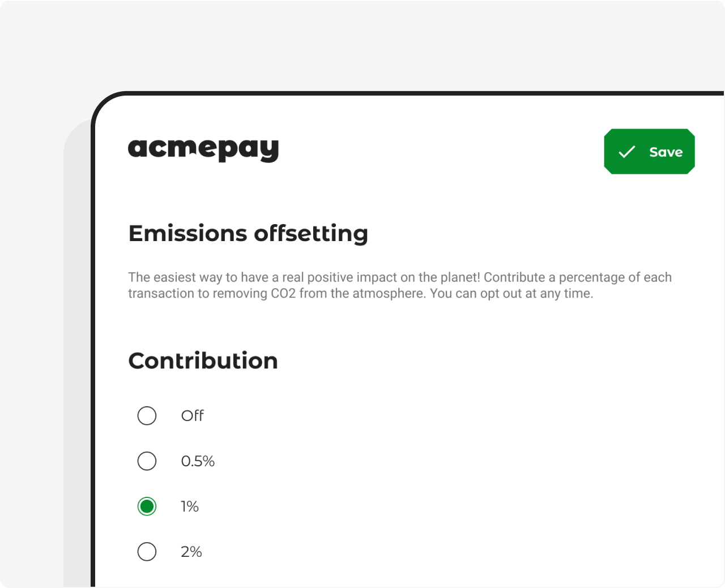Image resolution: width=725 pixels, height=588 pixels.
Task: Click the 'pay' part of the logo
Action: click(x=249, y=149)
